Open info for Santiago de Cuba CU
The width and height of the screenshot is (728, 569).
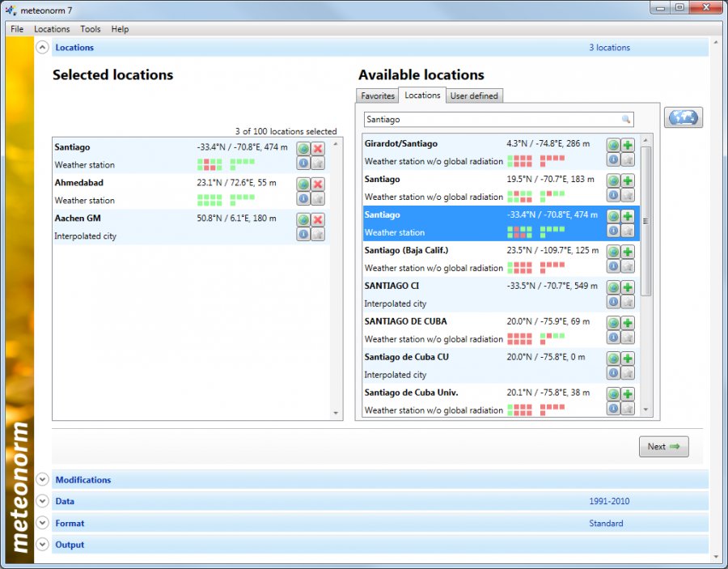(613, 373)
